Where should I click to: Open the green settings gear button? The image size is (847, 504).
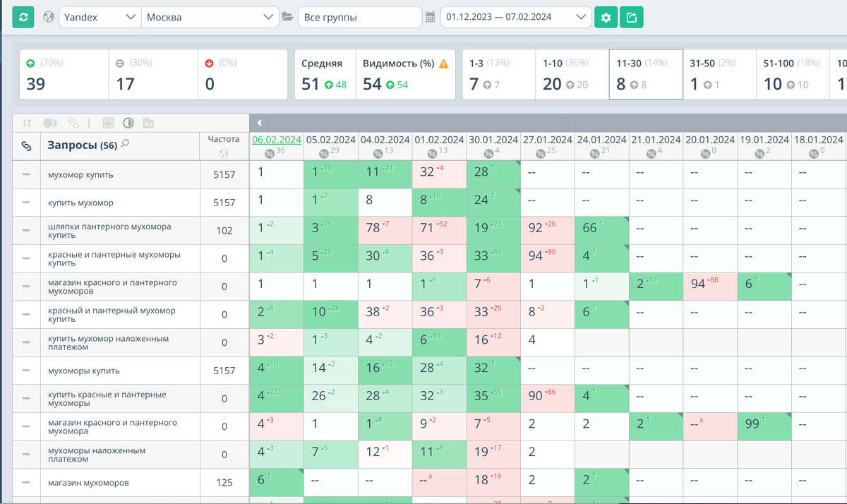coord(606,17)
